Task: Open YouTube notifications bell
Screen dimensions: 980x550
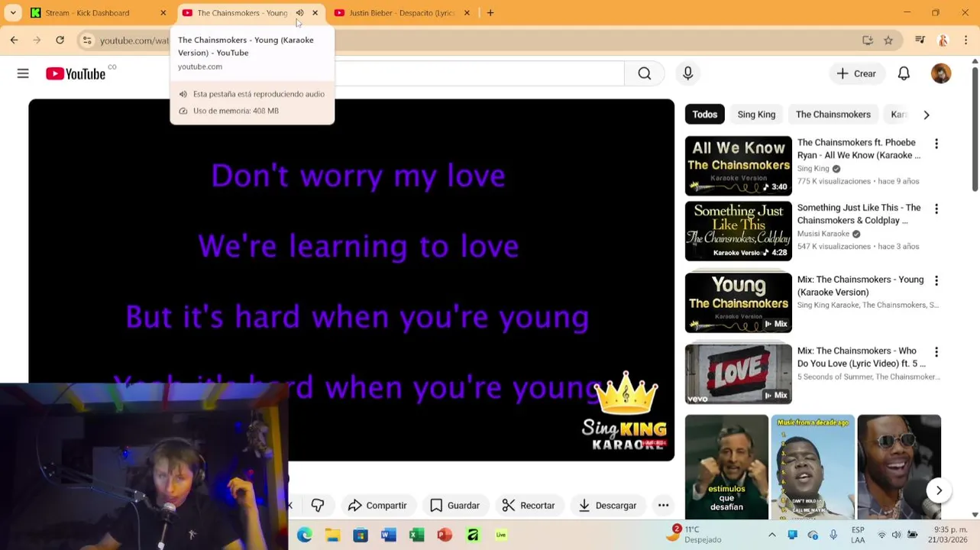Action: click(x=904, y=73)
